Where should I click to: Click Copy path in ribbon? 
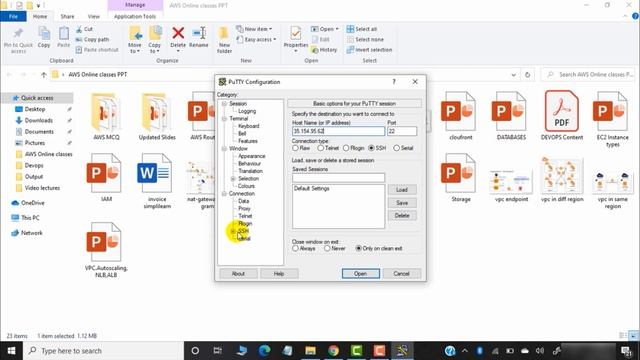click(x=92, y=40)
